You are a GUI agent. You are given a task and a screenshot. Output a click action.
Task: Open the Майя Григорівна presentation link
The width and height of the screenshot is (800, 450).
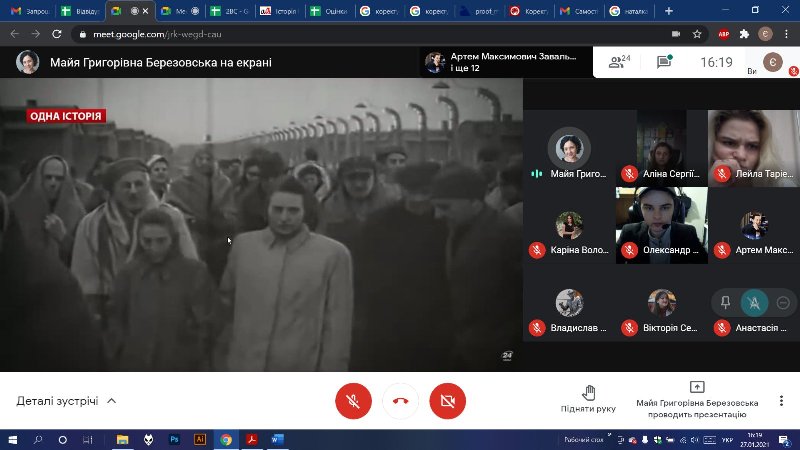tap(143, 62)
